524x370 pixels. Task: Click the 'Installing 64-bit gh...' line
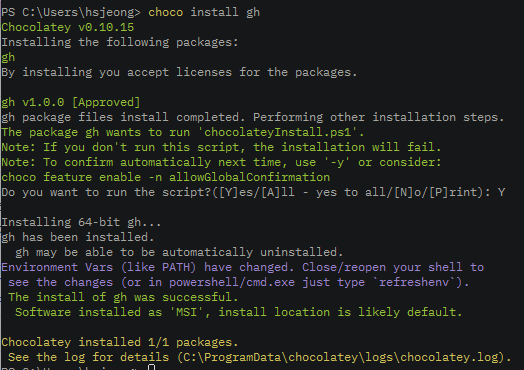(x=82, y=222)
